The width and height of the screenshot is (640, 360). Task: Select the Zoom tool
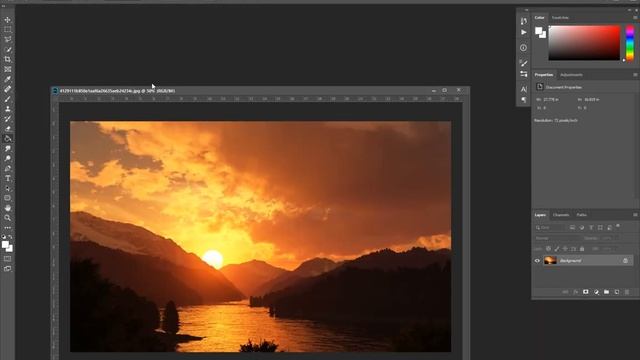7,218
